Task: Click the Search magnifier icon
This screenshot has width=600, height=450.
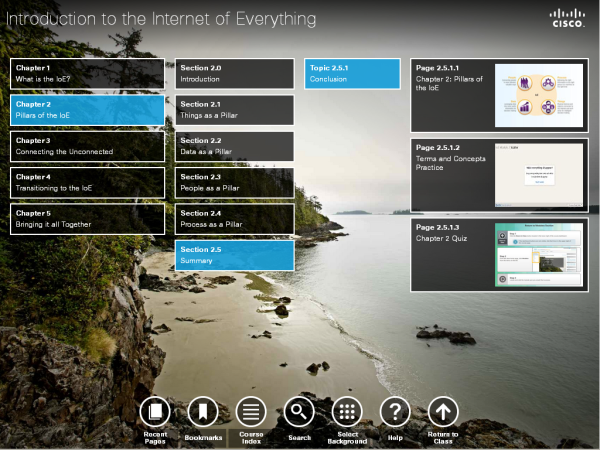Action: (299, 411)
